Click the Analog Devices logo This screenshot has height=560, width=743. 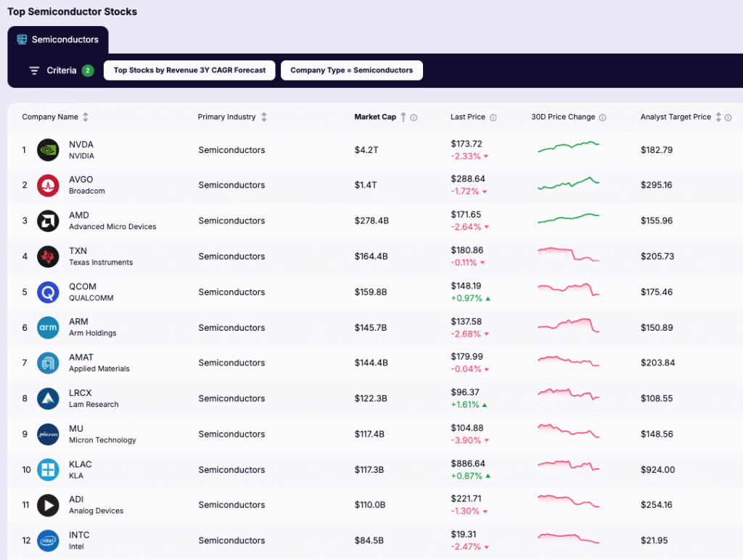[48, 505]
